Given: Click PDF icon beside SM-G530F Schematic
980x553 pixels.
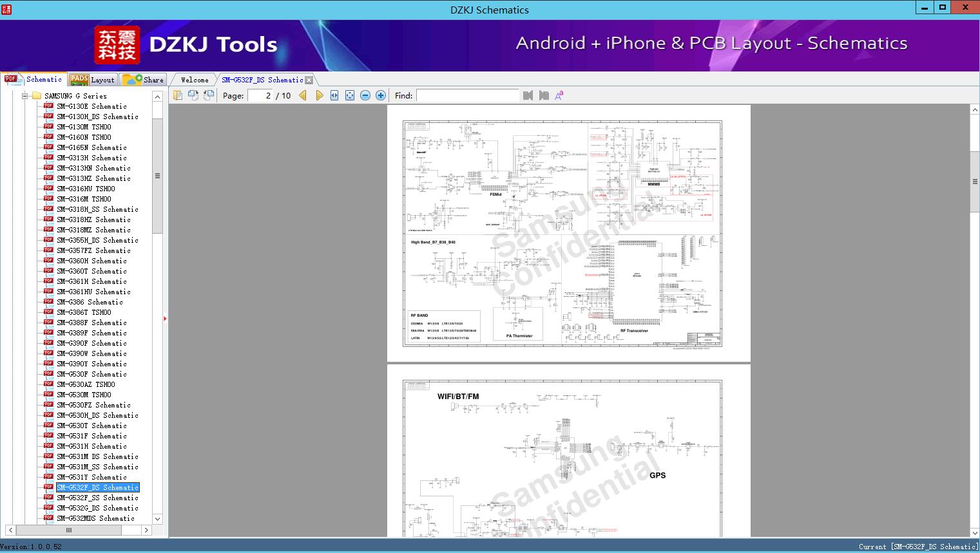Looking at the screenshot, I should coord(48,373).
